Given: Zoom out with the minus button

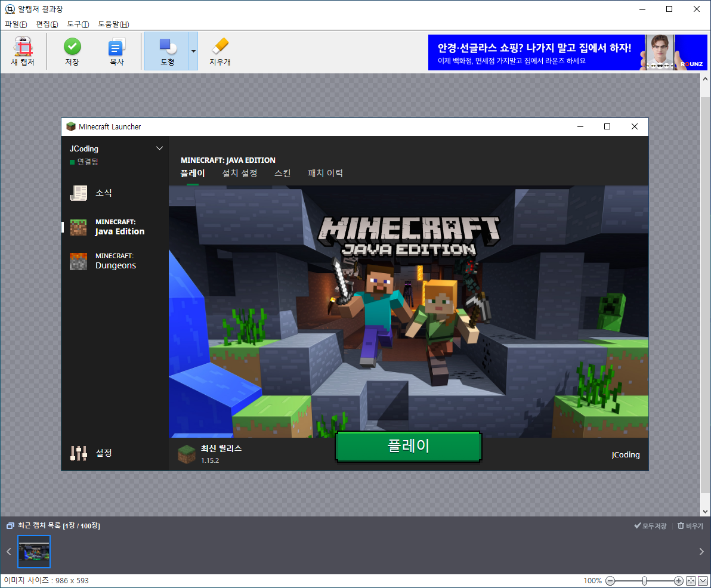Looking at the screenshot, I should pos(610,581).
